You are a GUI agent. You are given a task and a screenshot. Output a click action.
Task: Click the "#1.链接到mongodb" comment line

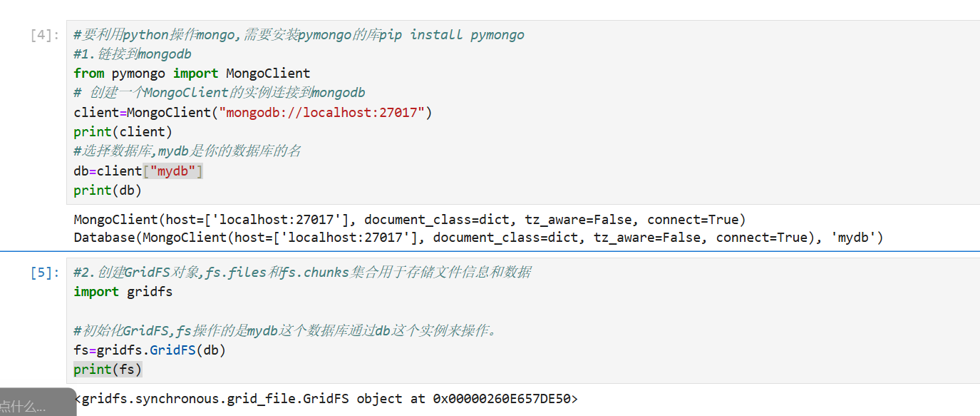[132, 54]
